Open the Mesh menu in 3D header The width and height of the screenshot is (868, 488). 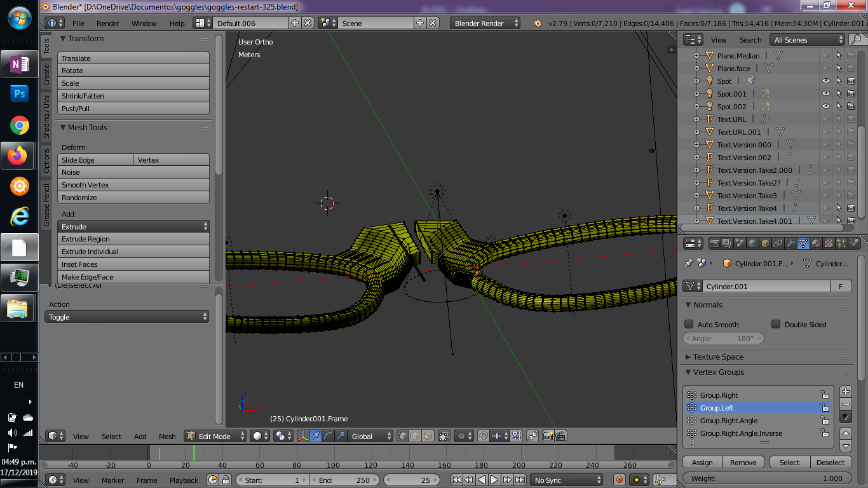[x=167, y=437]
